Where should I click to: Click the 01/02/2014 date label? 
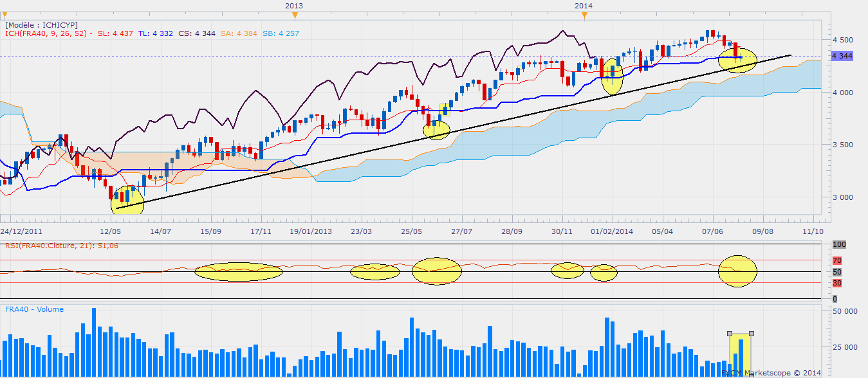pyautogui.click(x=612, y=230)
